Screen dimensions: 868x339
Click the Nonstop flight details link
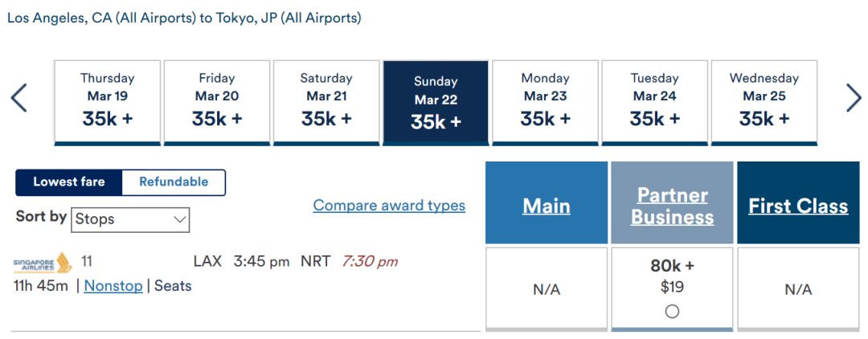pos(113,286)
